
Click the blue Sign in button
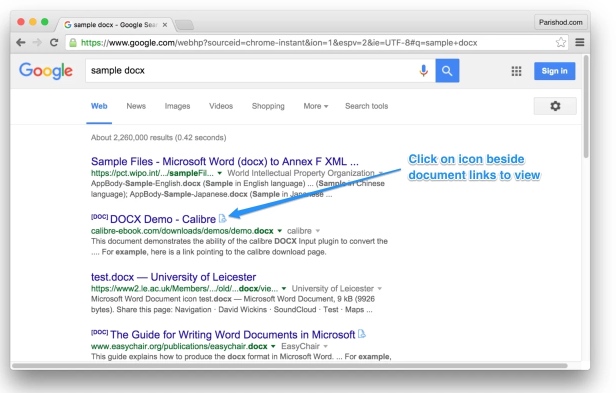coord(554,71)
